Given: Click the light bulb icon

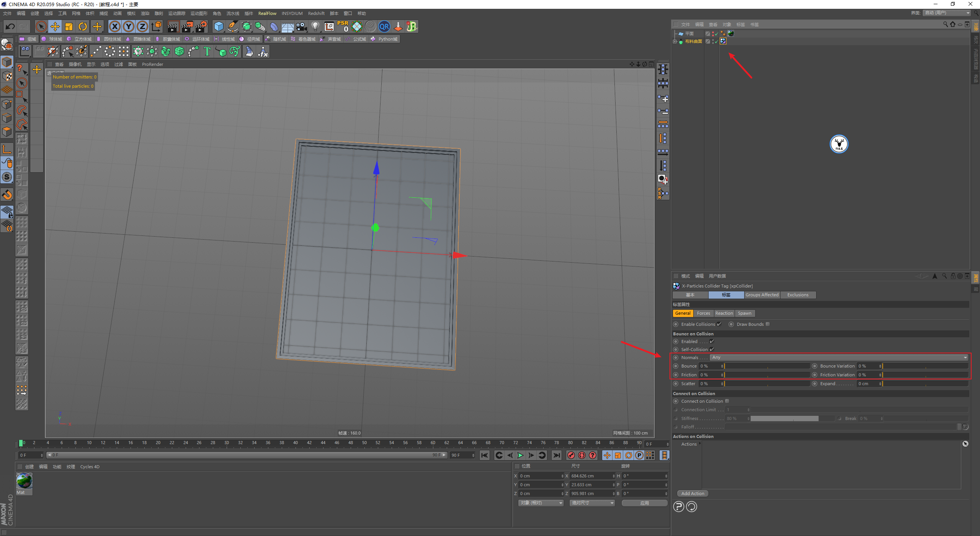Looking at the screenshot, I should coord(315,26).
